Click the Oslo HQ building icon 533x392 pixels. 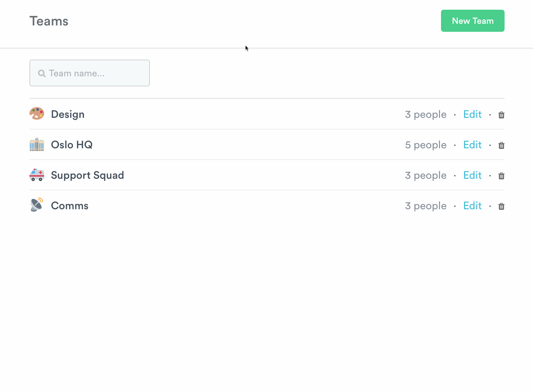click(x=37, y=145)
